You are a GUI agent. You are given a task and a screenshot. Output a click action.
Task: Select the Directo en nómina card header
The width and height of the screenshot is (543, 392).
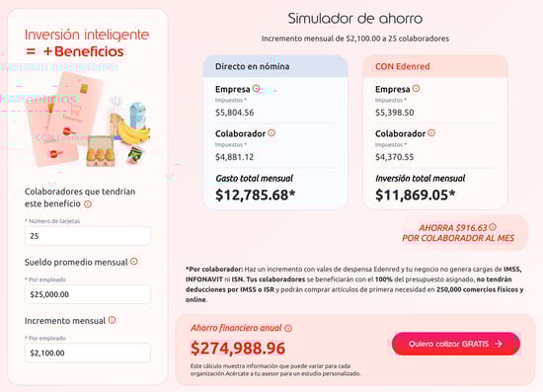tap(275, 66)
